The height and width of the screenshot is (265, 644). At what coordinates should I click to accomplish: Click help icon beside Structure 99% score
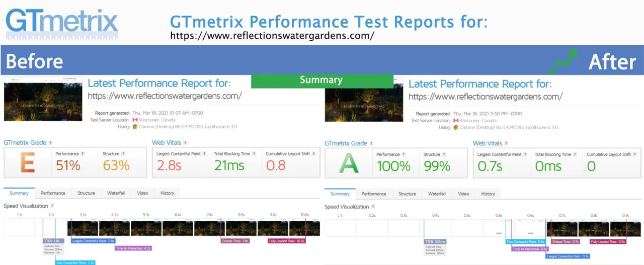[x=444, y=154]
